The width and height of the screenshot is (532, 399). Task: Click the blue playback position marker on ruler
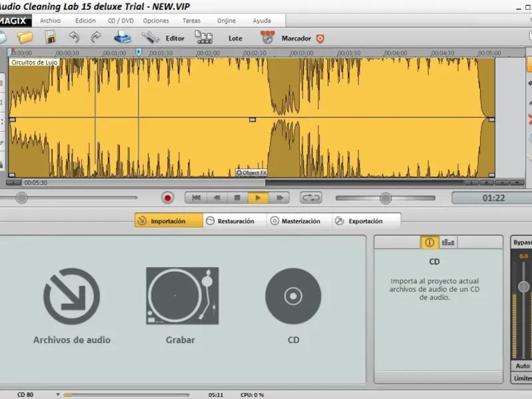click(x=138, y=52)
